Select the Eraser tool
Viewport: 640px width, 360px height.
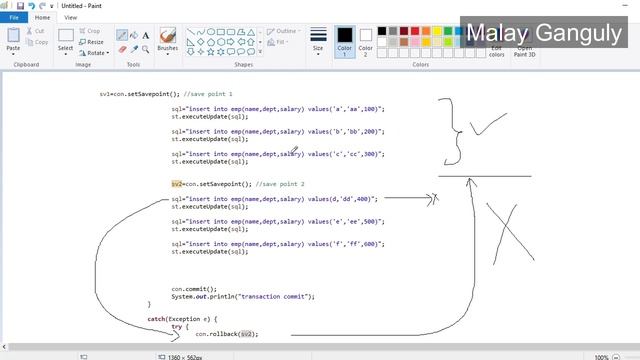click(122, 49)
